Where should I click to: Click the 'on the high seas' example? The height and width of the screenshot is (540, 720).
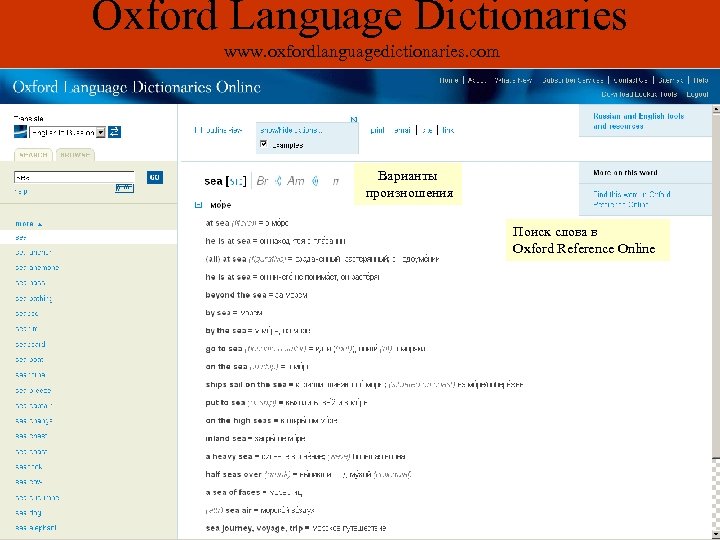coord(272,421)
